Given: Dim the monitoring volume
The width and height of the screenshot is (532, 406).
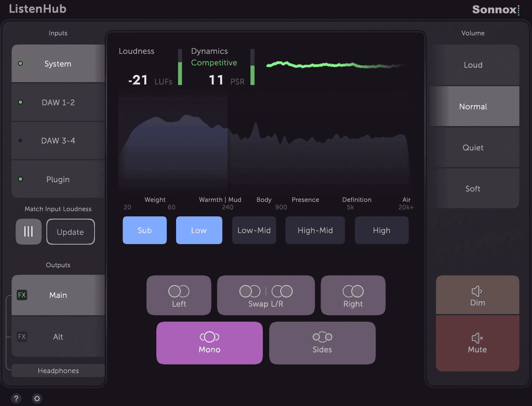Looking at the screenshot, I should pyautogui.click(x=477, y=296).
